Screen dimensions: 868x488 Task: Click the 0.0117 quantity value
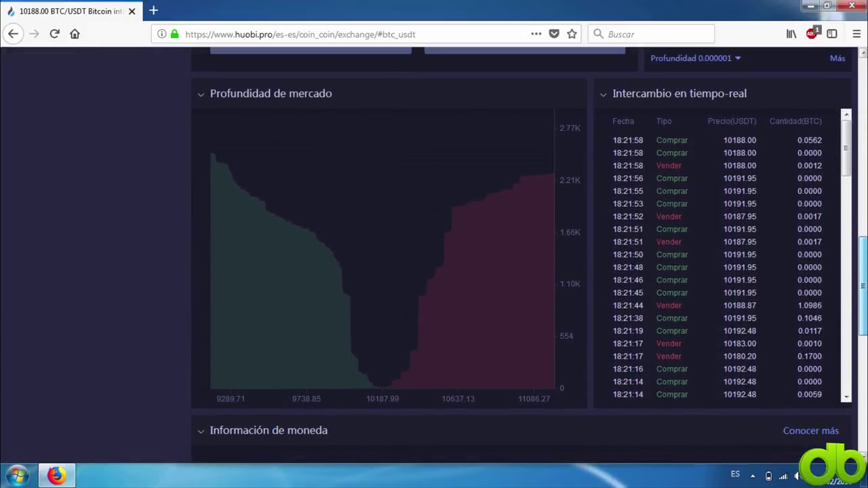point(810,331)
